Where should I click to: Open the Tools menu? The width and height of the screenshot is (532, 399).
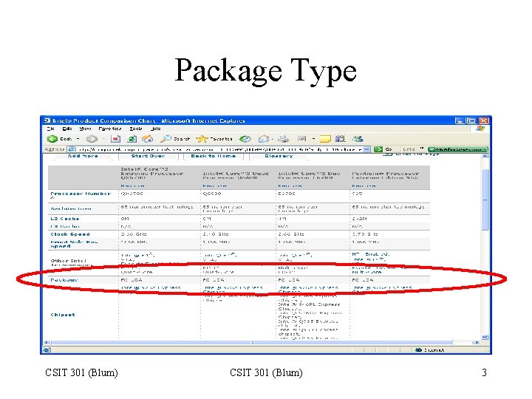136,129
